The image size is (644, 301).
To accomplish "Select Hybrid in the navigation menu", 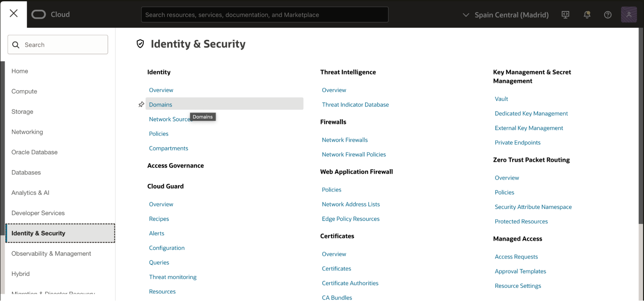I will click(20, 274).
